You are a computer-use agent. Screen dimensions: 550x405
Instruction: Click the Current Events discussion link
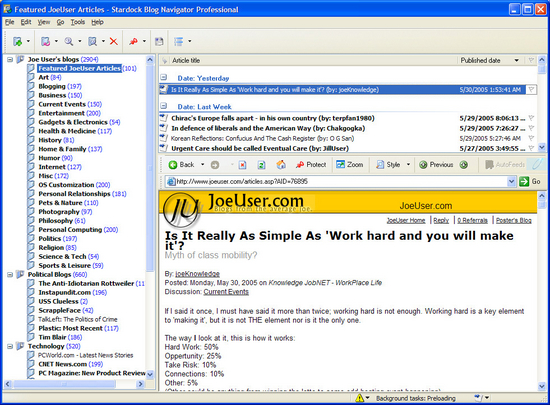pyautogui.click(x=226, y=292)
